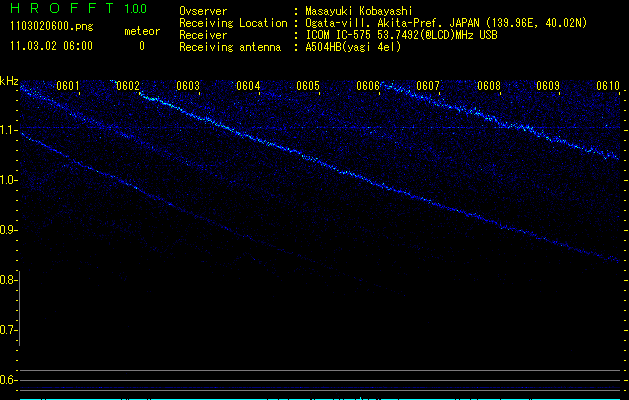Click the 0605 time marker

point(308,86)
